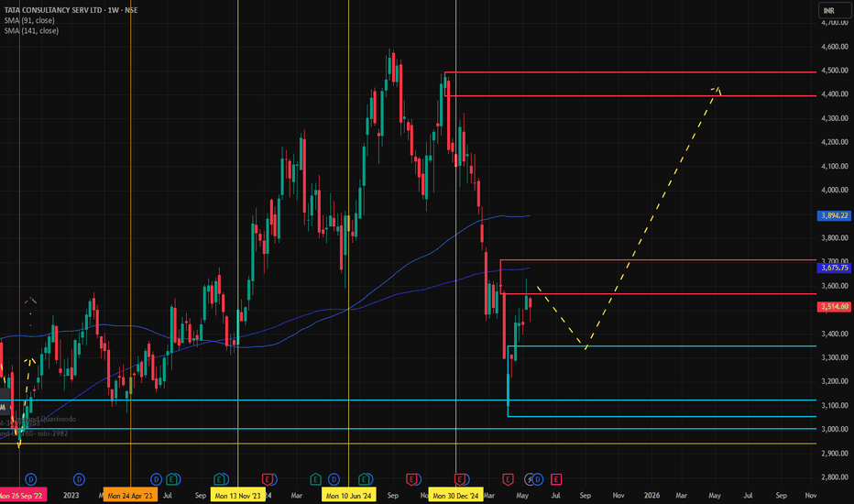854x504 pixels.
Task: Click the red earnings icon near the 2024 label
Action: pos(267,479)
